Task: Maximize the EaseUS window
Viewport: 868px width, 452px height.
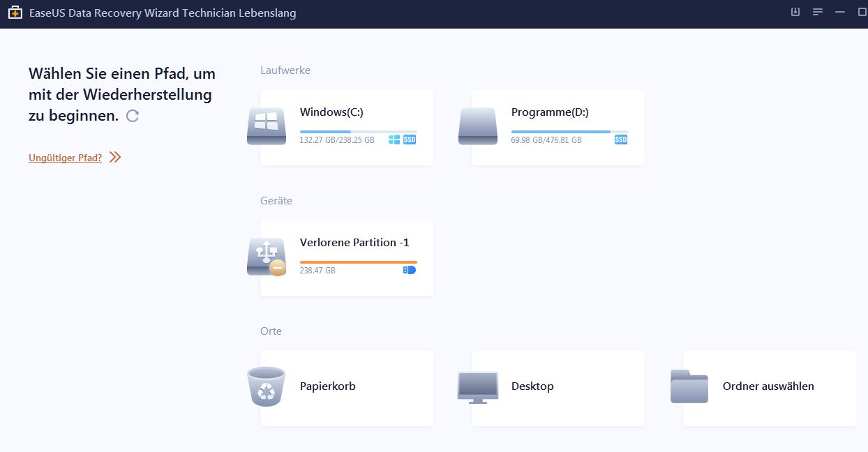Action: click(x=862, y=13)
